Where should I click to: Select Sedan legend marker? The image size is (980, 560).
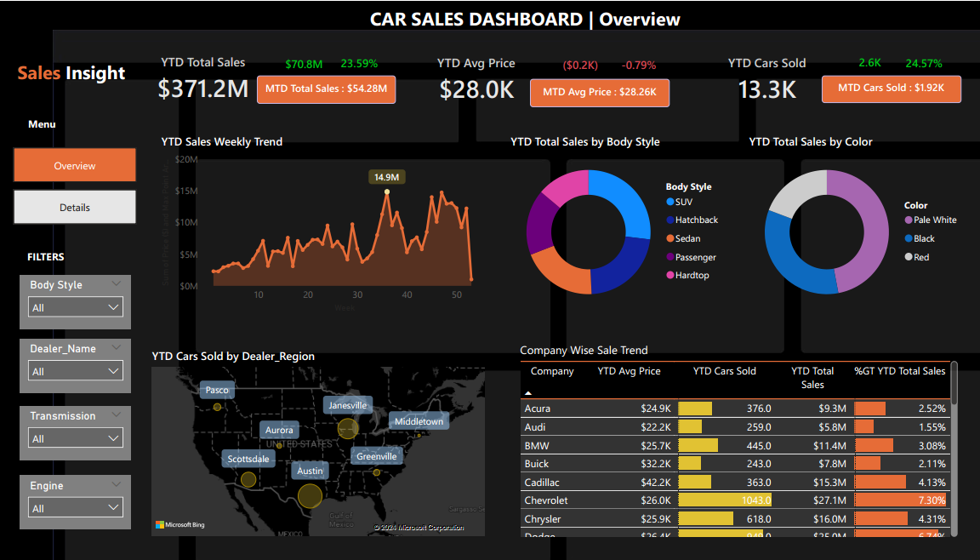pos(670,238)
